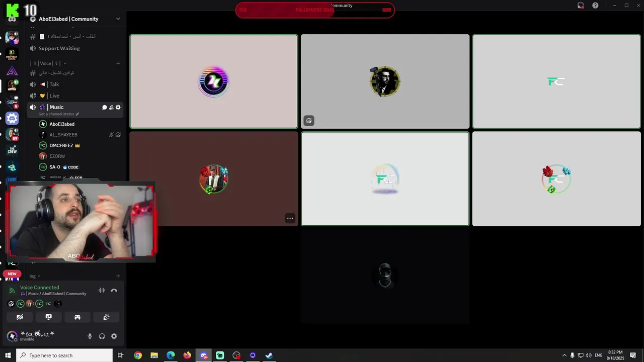Open the Windows notification center

tap(633, 355)
